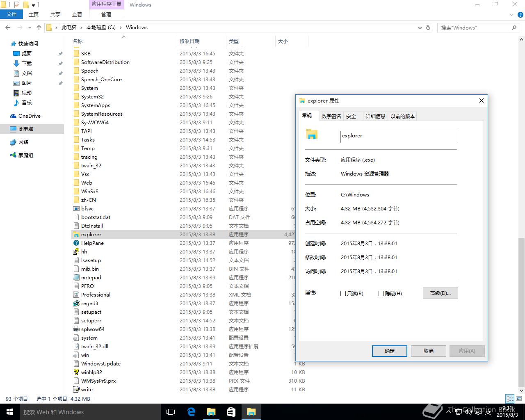Open Task View on taskbar

[171, 412]
